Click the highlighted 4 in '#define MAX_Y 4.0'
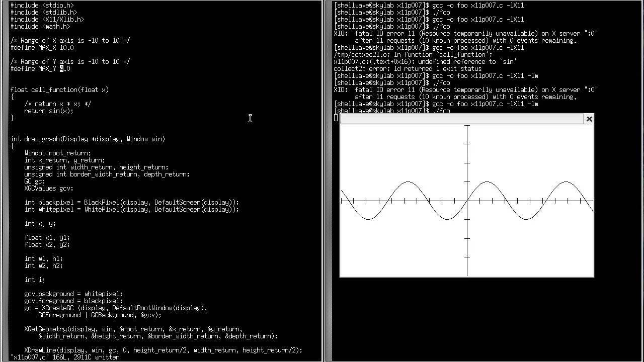This screenshot has height=362, width=644. (x=61, y=69)
